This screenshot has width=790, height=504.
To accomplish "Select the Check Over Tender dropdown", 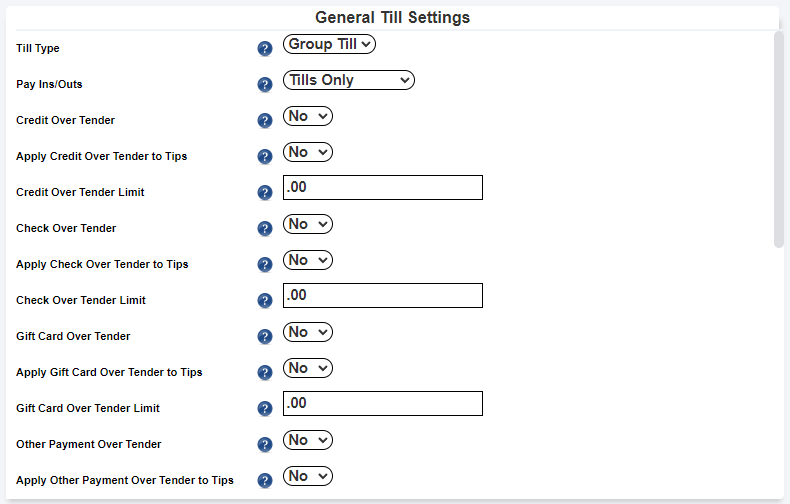I will click(x=307, y=224).
